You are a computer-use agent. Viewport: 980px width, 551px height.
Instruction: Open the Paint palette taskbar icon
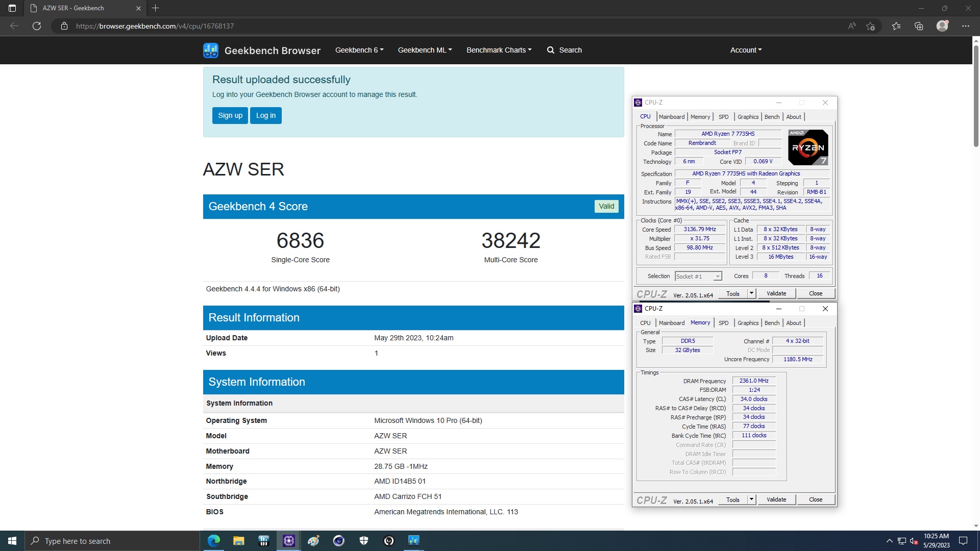click(x=313, y=541)
